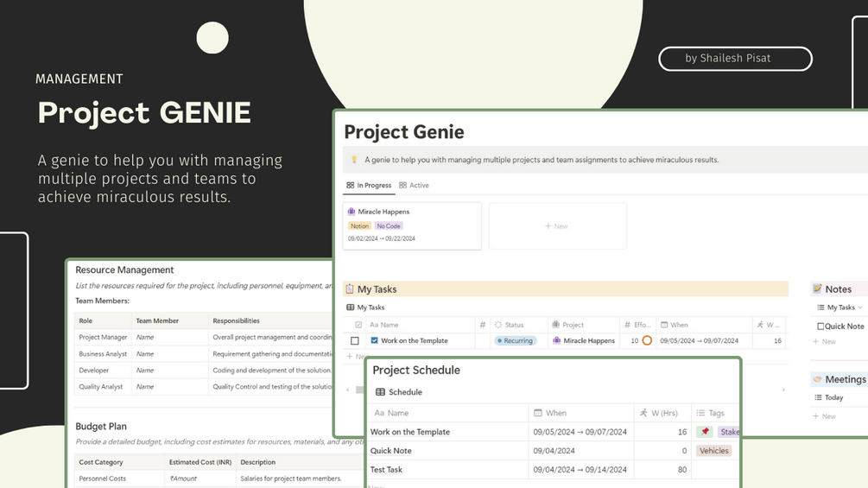
Task: Click the by Shailesh Pisat button
Action: pos(735,59)
